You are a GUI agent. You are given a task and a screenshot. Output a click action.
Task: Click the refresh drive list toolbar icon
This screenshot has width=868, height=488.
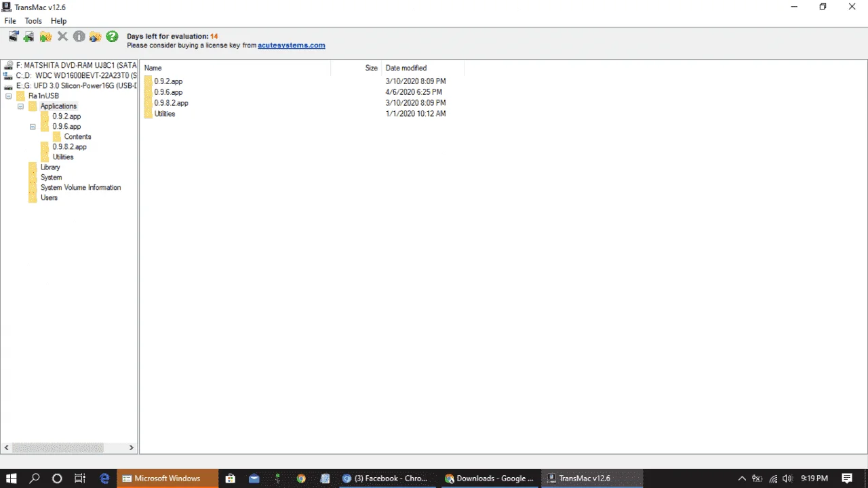click(x=13, y=37)
